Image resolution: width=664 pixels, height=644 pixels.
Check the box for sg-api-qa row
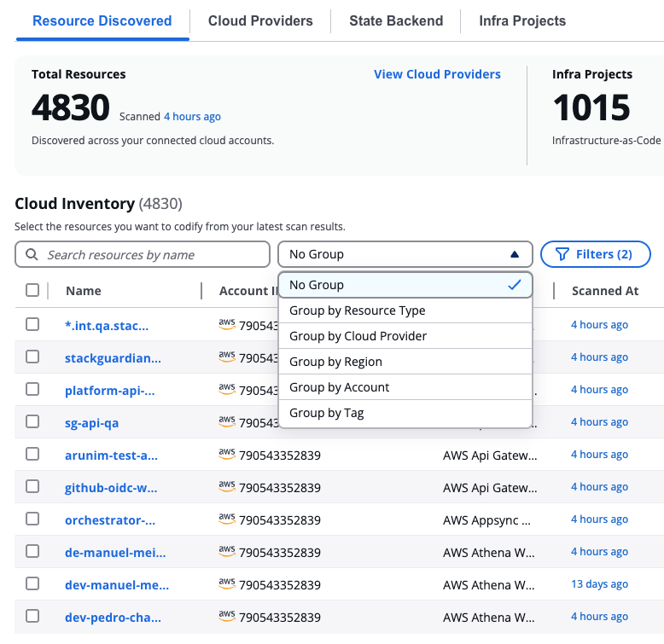coord(32,421)
